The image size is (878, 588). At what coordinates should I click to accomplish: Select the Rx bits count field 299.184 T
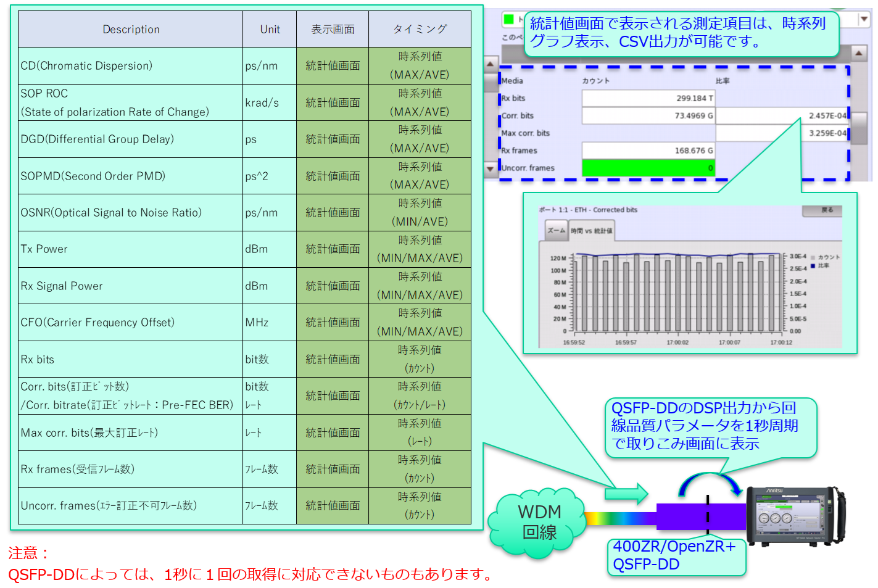pos(648,98)
